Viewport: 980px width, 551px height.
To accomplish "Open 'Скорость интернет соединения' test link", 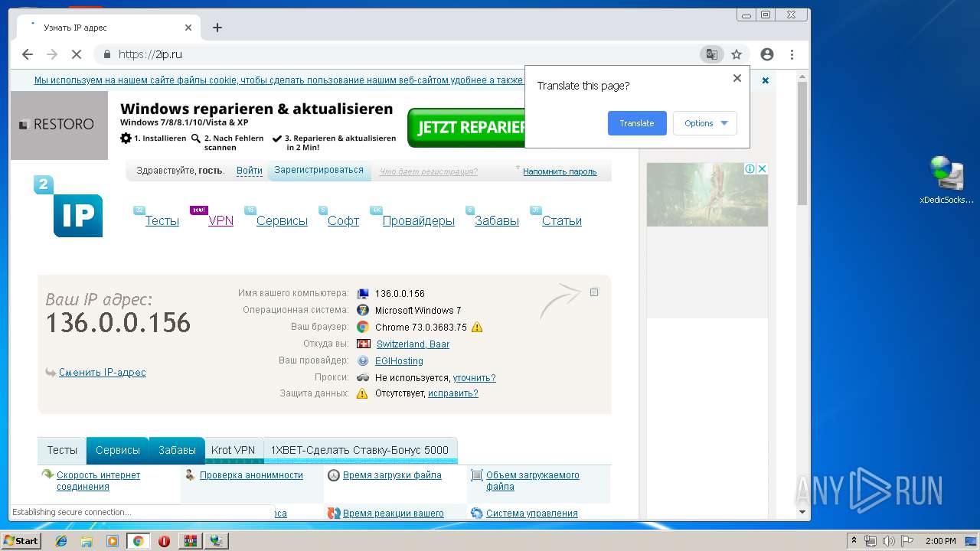I will (x=99, y=481).
